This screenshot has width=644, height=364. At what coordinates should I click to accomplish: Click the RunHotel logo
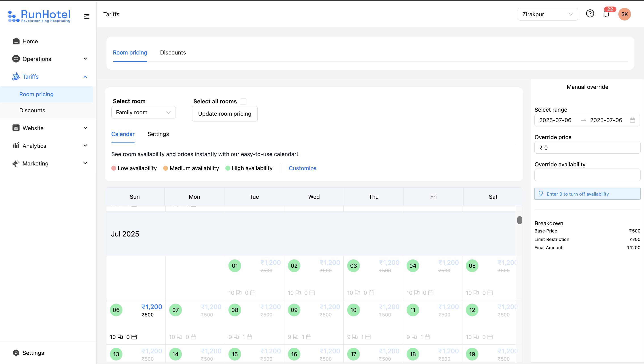pyautogui.click(x=39, y=16)
